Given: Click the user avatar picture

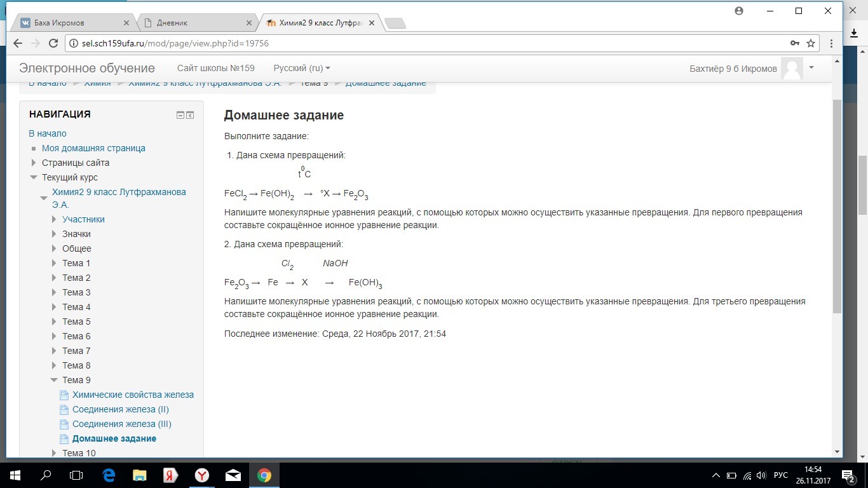Looking at the screenshot, I should [792, 68].
